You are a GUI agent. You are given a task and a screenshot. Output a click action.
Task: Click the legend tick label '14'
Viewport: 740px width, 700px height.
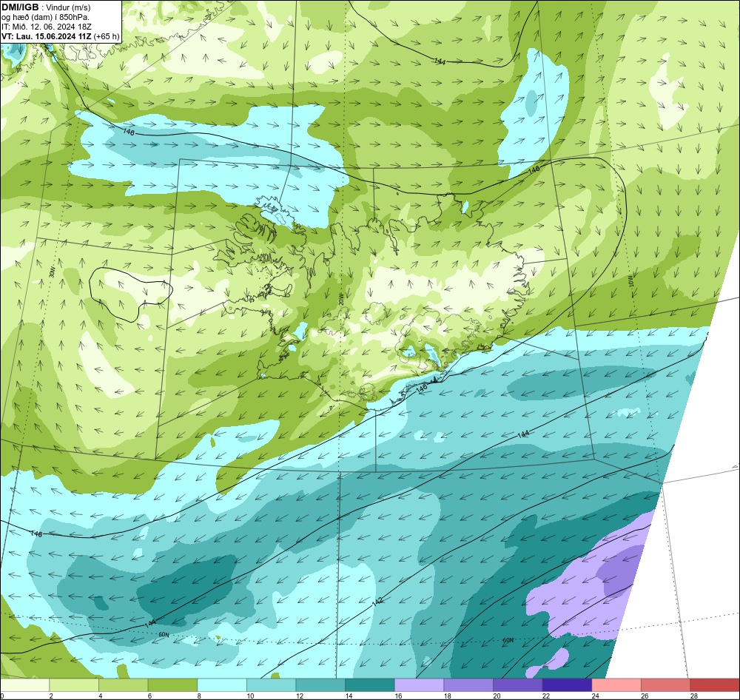(x=349, y=696)
